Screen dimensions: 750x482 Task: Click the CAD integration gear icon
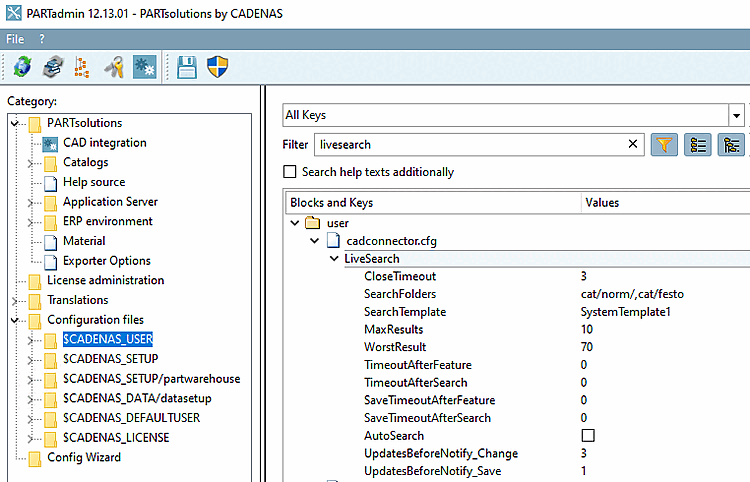tap(50, 143)
